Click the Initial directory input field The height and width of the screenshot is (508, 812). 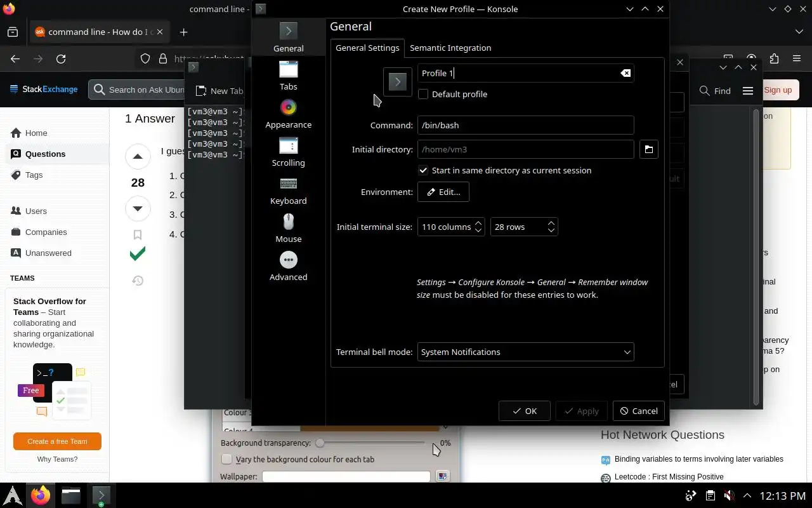click(x=525, y=149)
